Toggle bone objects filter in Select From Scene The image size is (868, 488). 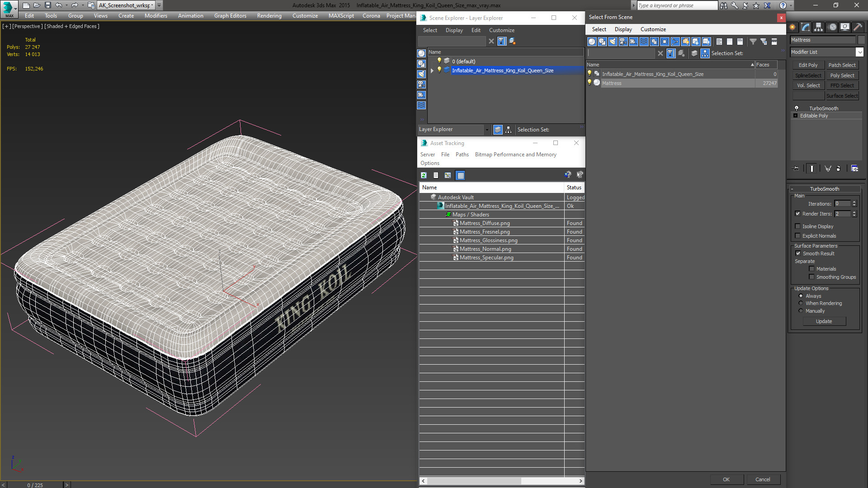pyautogui.click(x=675, y=42)
